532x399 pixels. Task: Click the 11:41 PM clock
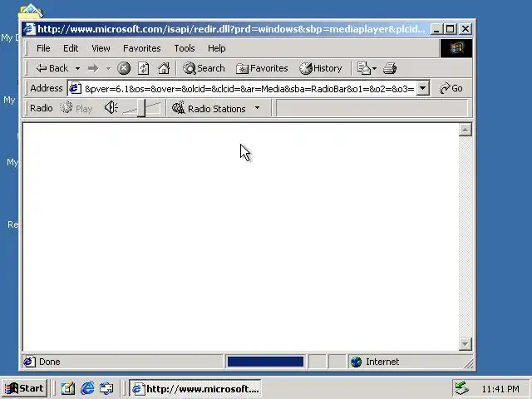[x=500, y=389]
